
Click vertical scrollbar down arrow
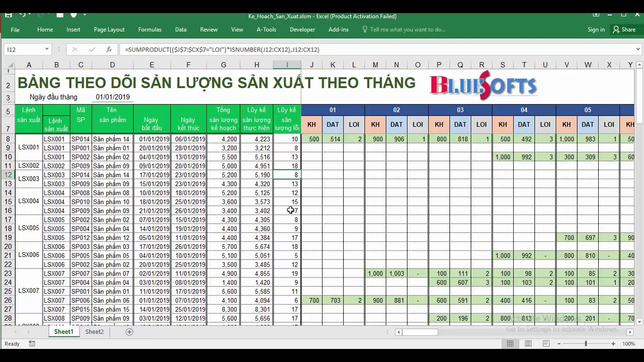tap(639, 322)
